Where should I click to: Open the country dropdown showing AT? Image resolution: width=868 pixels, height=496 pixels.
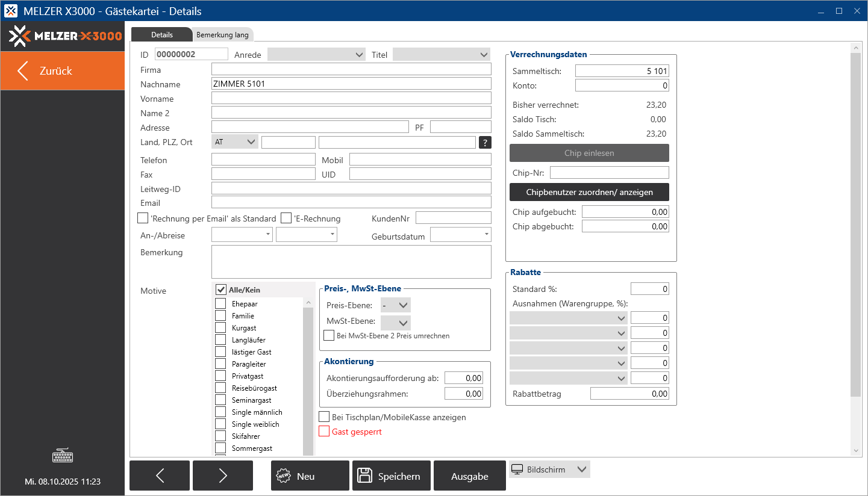(235, 142)
